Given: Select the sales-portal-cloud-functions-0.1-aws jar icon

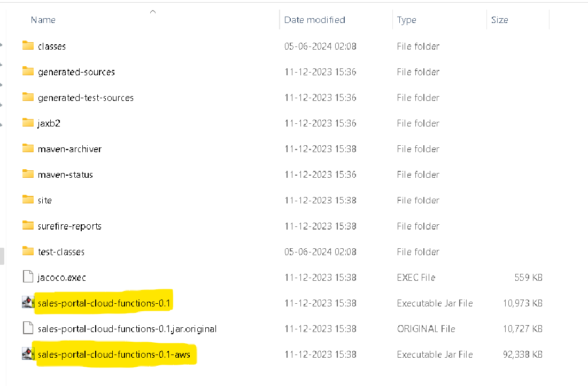Looking at the screenshot, I should 28,354.
